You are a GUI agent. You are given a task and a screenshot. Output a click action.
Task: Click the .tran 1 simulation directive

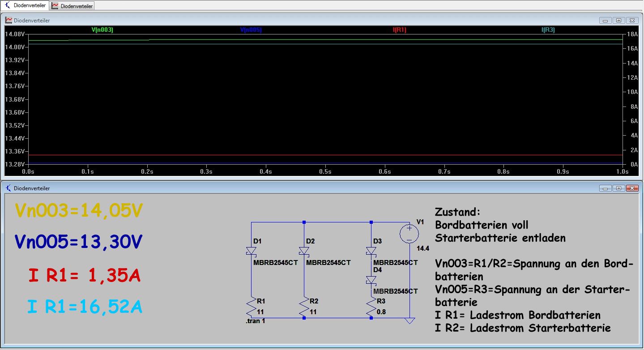point(255,321)
